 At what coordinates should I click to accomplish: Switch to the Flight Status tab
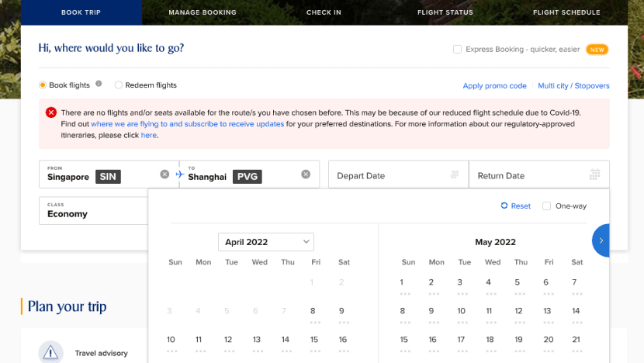(x=445, y=12)
